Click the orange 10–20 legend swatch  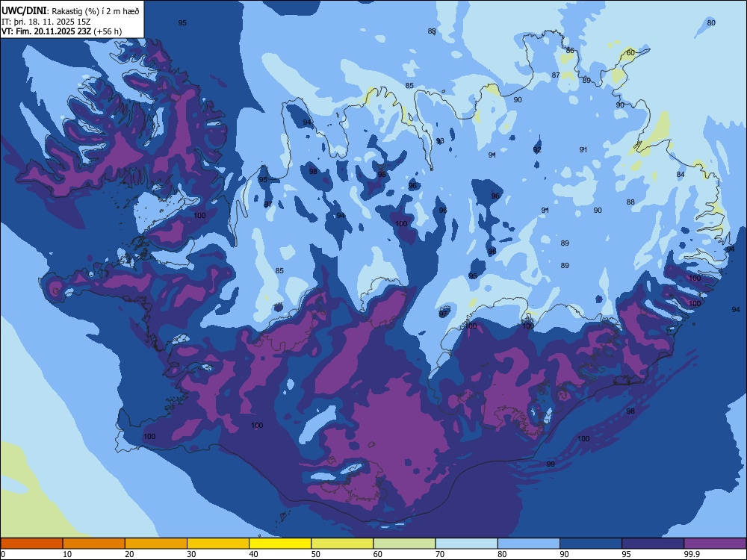pyautogui.click(x=94, y=544)
